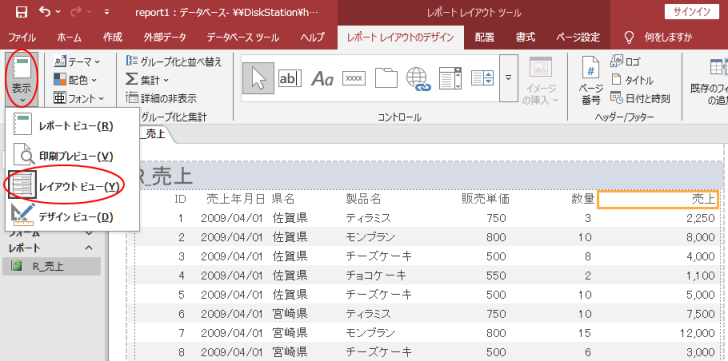The image size is (728, 361).
Task: Click the 12,000 sales value
Action: [x=698, y=333]
